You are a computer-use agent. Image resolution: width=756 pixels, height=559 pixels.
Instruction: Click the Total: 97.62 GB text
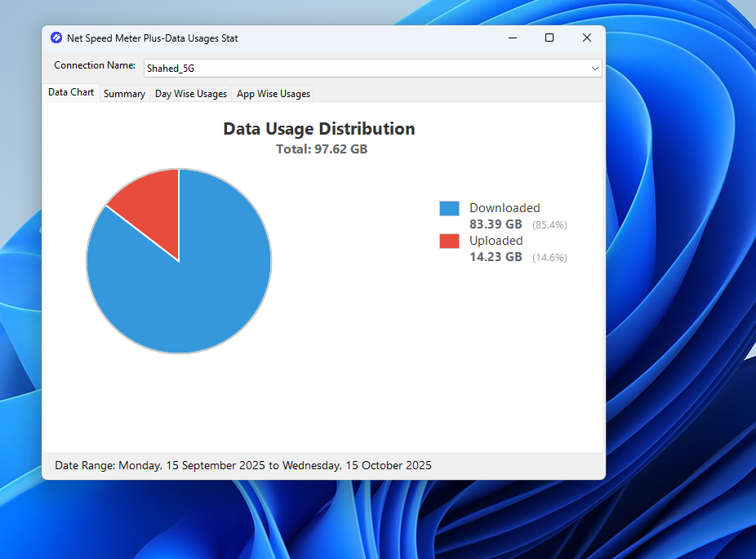tap(322, 149)
